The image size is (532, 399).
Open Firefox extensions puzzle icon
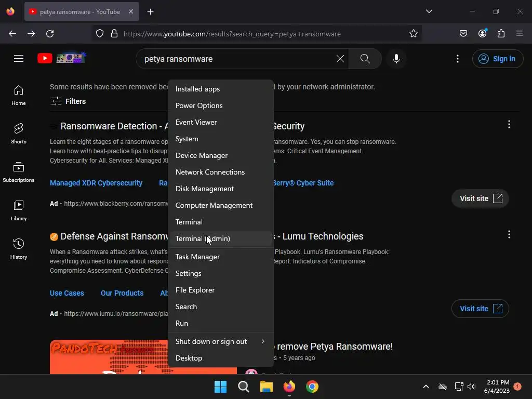coord(501,34)
